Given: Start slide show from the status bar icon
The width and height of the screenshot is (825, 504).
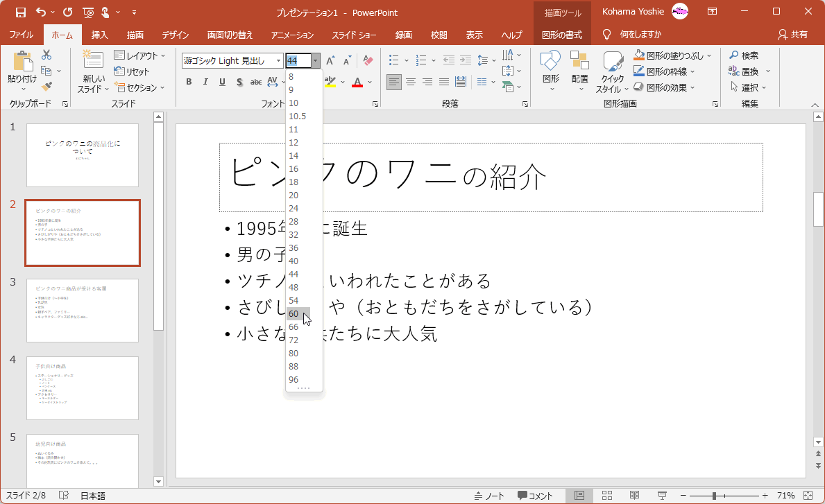Looking at the screenshot, I should (x=662, y=496).
